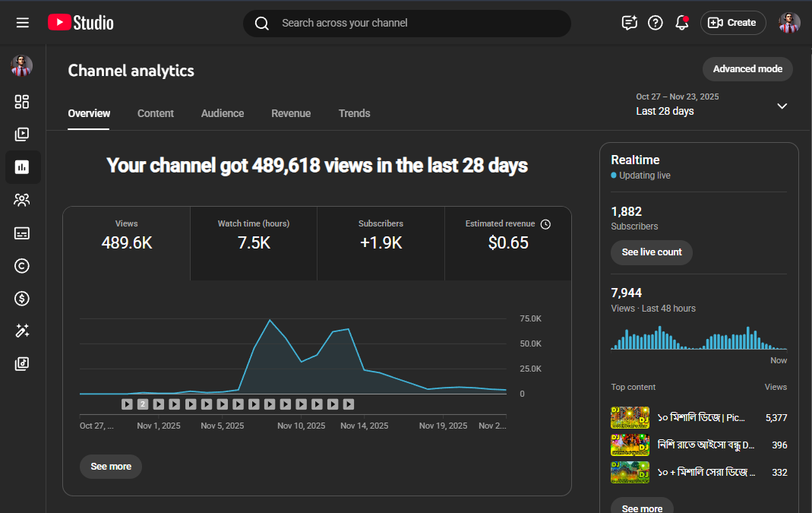Image resolution: width=812 pixels, height=513 pixels.
Task: Click the notifications bell icon
Action: [681, 23]
